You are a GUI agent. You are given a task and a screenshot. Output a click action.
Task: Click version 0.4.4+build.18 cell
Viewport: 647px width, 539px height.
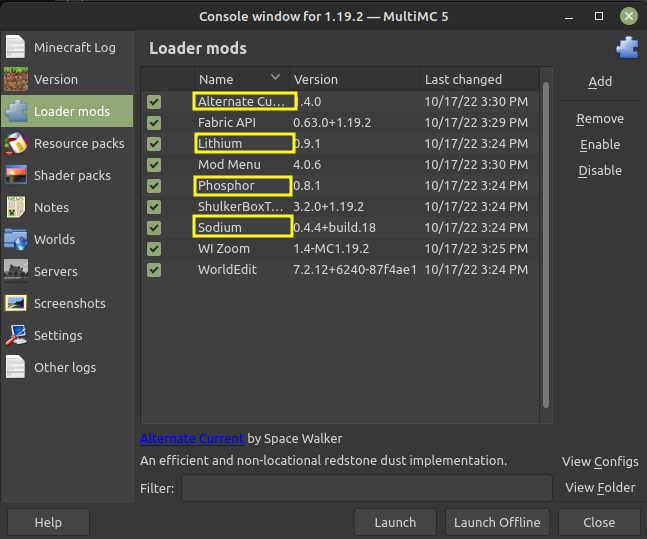334,227
